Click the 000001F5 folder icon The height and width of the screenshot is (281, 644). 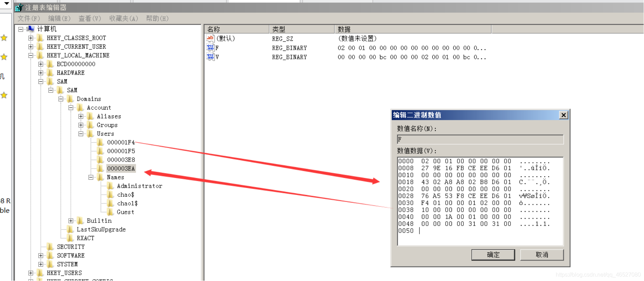(x=100, y=151)
